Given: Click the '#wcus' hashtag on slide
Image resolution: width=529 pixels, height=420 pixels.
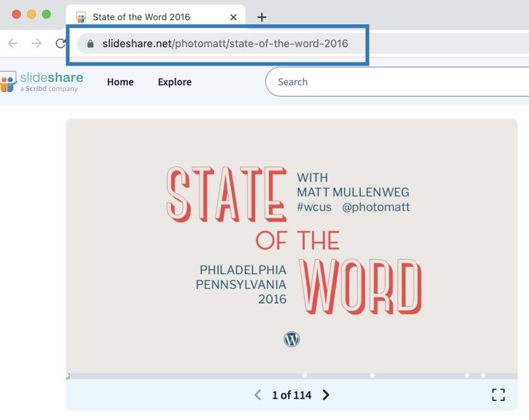Looking at the screenshot, I should tap(314, 207).
